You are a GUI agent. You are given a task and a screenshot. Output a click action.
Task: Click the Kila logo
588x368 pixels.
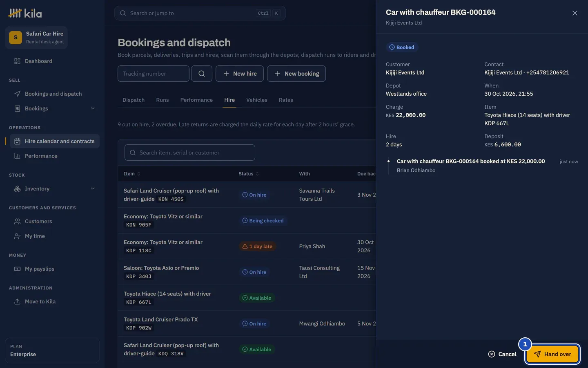25,13
